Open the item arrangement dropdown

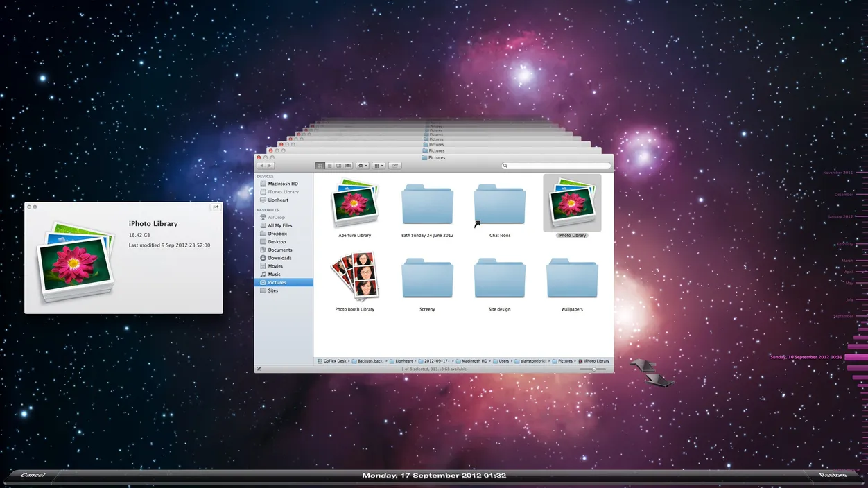(x=379, y=166)
